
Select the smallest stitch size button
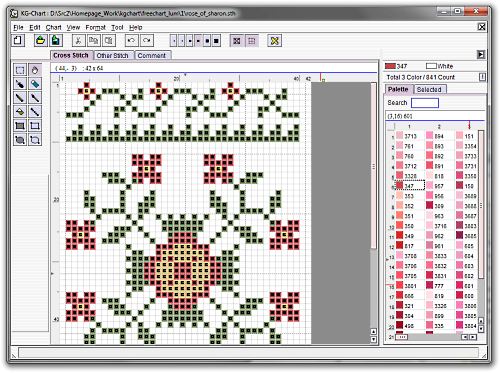(174, 41)
